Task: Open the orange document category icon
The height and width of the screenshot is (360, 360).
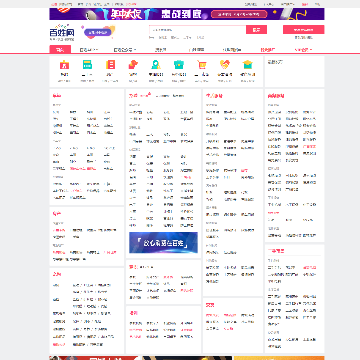Action: pyautogui.click(x=110, y=65)
